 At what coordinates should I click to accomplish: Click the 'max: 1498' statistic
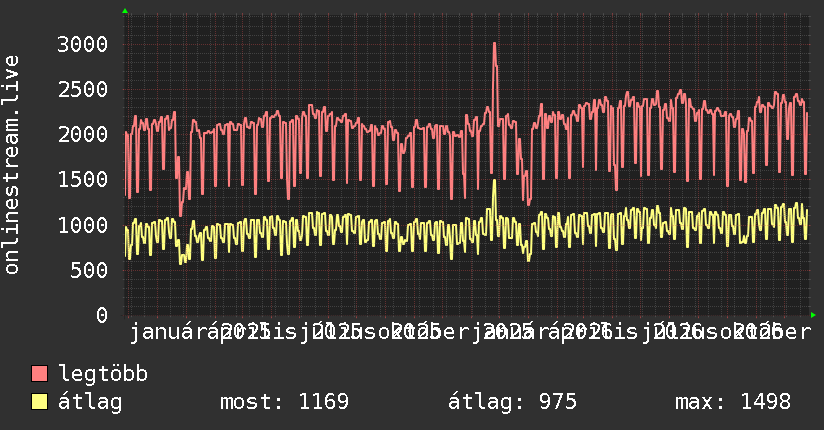[733, 402]
